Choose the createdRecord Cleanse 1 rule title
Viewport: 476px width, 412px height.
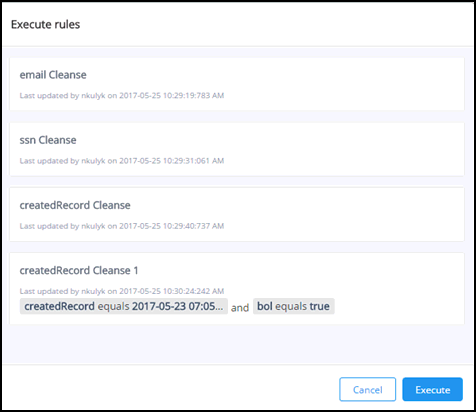coord(79,270)
